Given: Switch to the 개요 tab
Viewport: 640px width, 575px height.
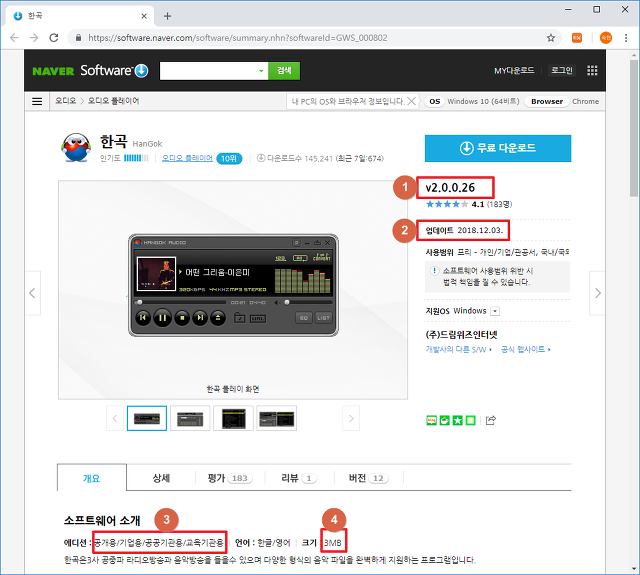Looking at the screenshot, I should [91, 478].
